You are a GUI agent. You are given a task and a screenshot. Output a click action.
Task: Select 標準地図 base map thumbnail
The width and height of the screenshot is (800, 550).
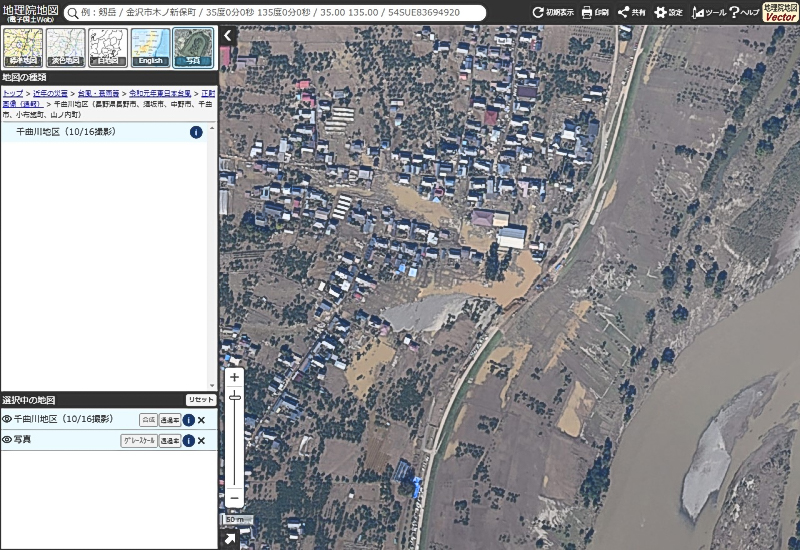click(23, 47)
